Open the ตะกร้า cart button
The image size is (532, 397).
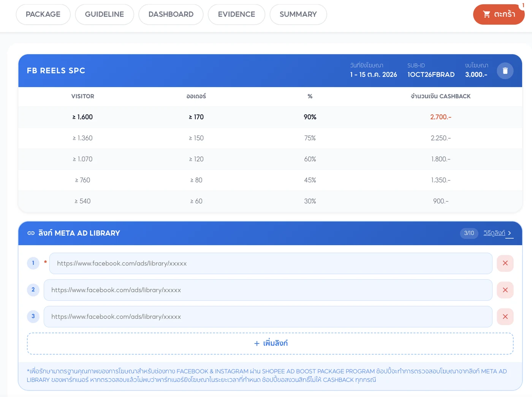[499, 14]
